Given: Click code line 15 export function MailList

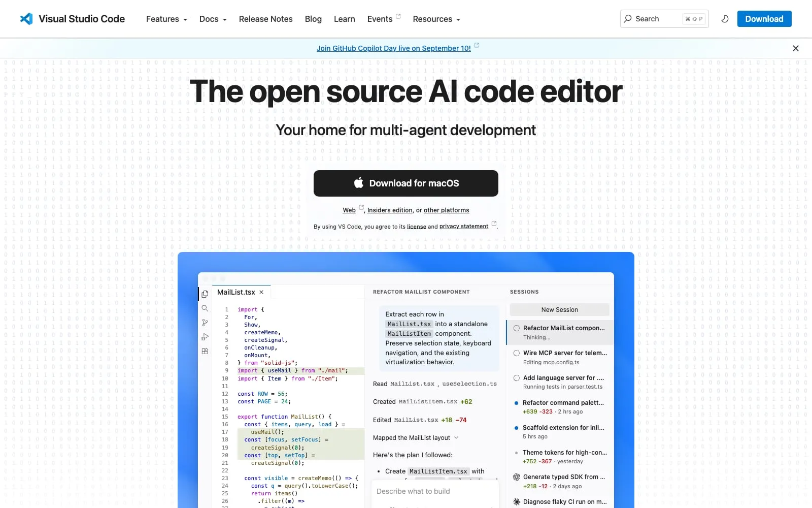Looking at the screenshot, I should pyautogui.click(x=284, y=417).
